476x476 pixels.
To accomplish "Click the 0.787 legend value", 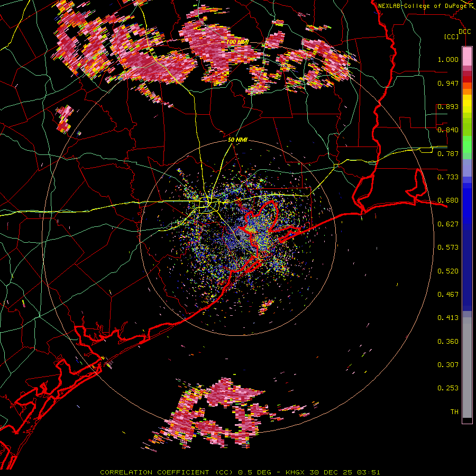I will tap(448, 153).
